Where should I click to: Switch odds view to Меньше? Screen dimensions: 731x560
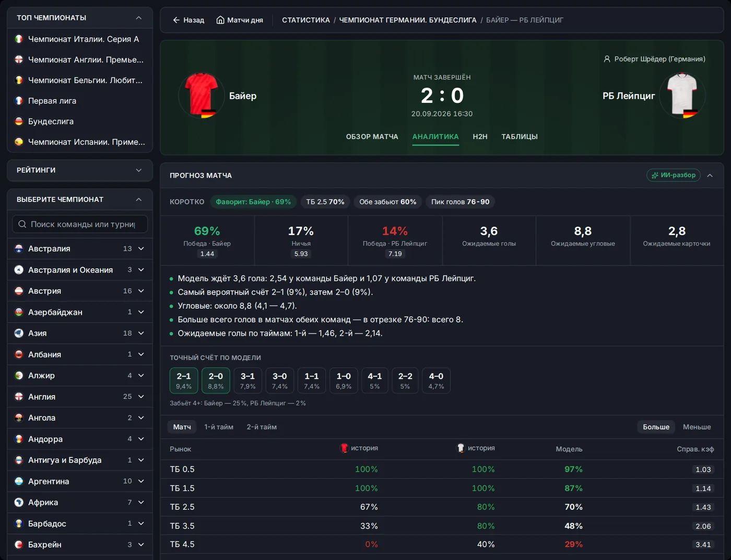point(697,427)
